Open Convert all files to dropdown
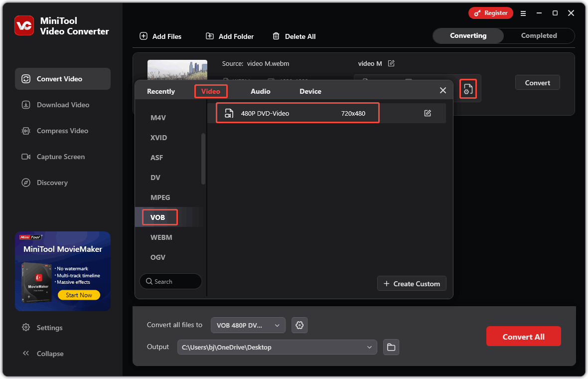Screen dimensions: 588x379 click(x=248, y=325)
